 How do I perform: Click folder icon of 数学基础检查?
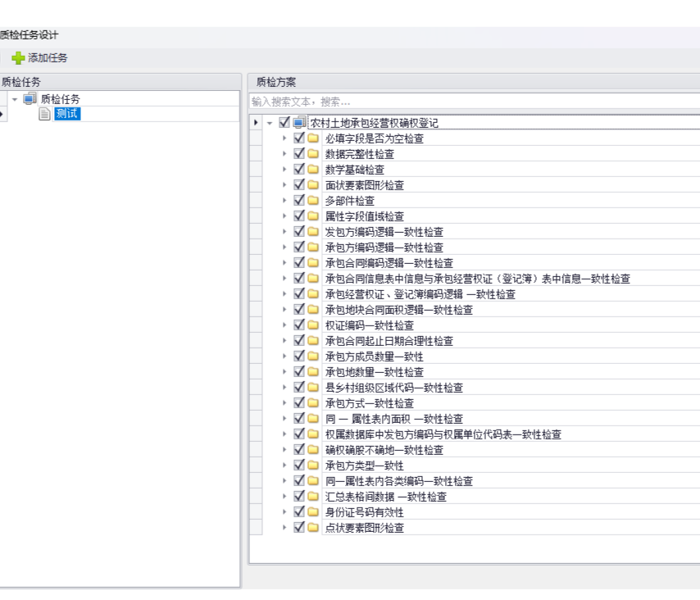coord(313,169)
